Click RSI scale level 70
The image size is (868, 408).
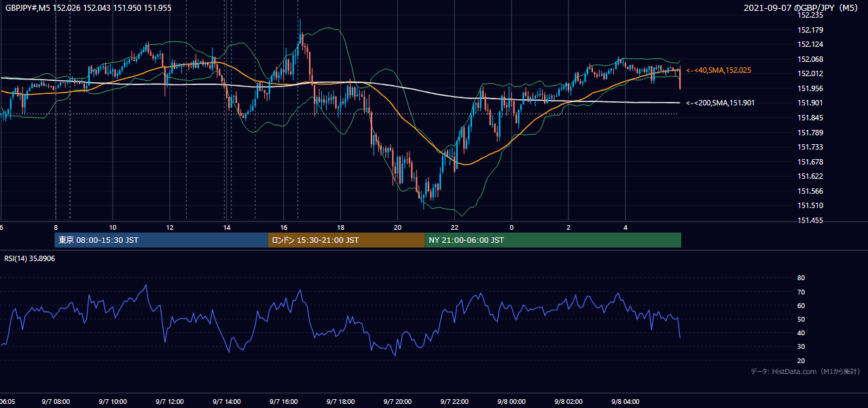point(801,292)
